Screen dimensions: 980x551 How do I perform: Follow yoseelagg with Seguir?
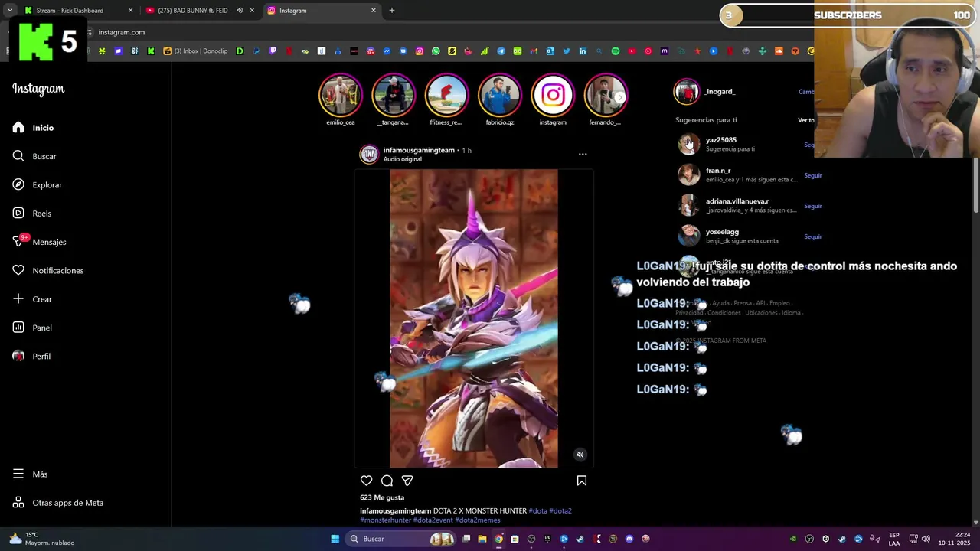click(812, 236)
